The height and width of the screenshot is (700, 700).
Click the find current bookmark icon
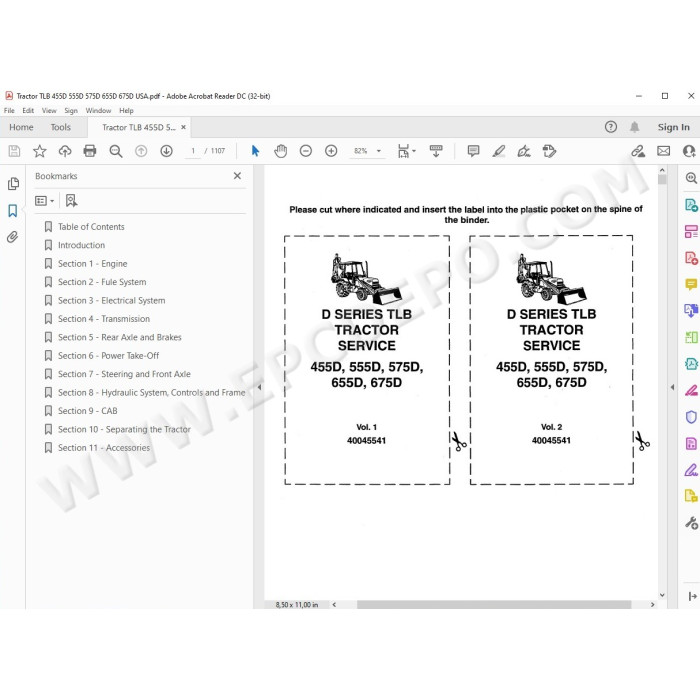click(x=71, y=201)
